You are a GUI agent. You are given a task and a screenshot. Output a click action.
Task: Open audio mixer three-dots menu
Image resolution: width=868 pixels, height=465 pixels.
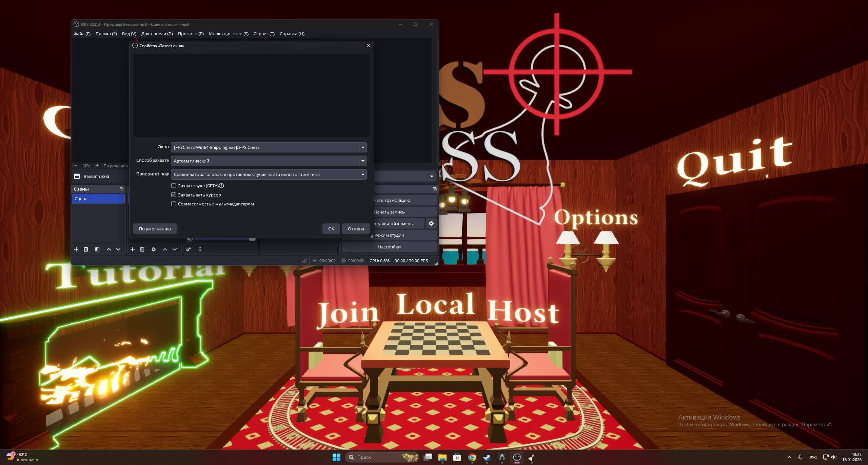(x=200, y=249)
